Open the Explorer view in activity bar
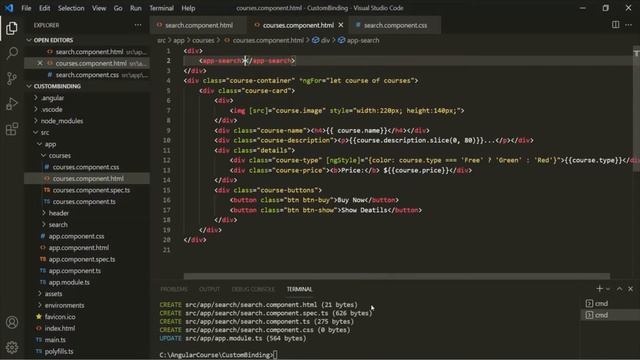This screenshot has width=640, height=360. click(x=12, y=28)
